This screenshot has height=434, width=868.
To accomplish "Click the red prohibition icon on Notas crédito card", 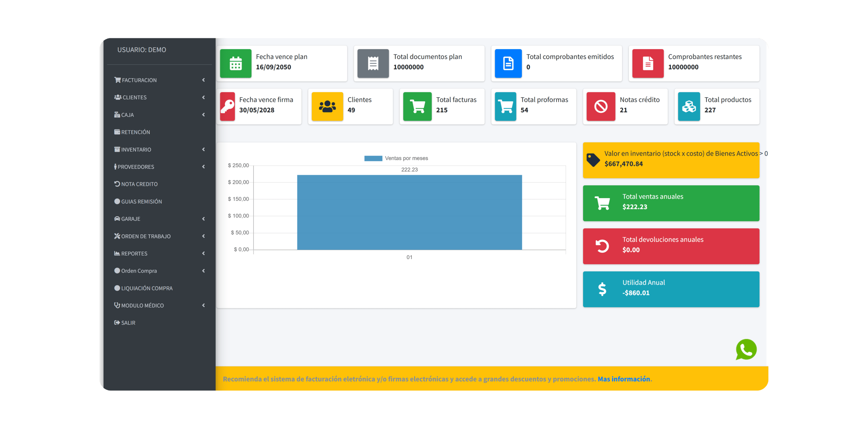I will (601, 106).
